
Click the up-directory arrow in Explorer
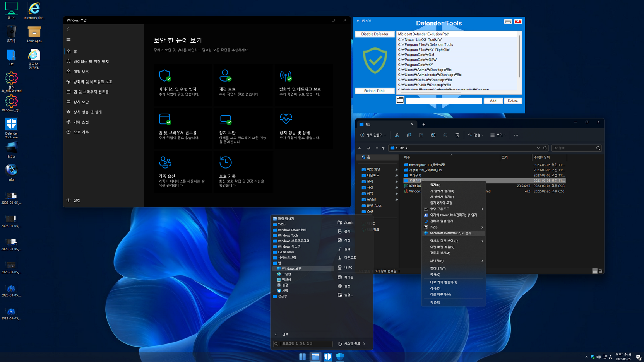click(x=383, y=148)
